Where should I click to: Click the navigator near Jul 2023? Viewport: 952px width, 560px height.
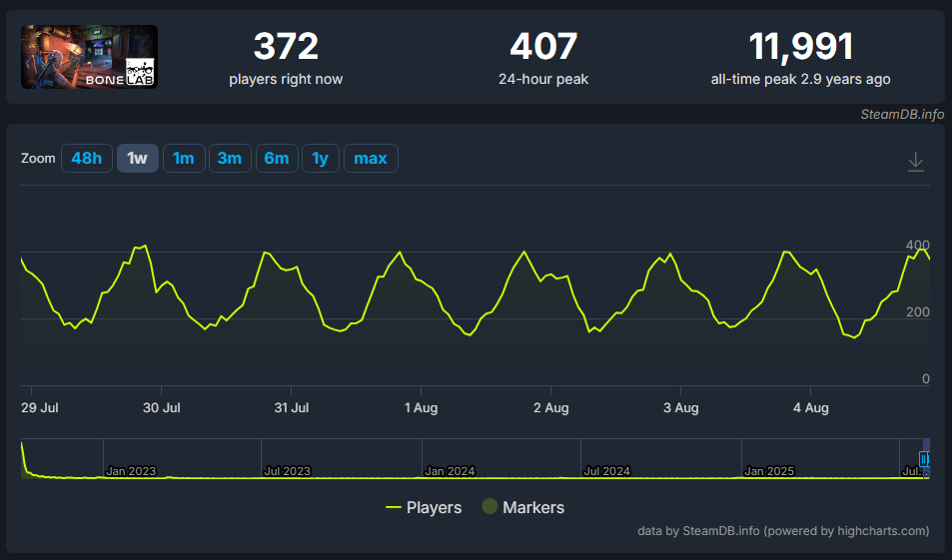287,469
